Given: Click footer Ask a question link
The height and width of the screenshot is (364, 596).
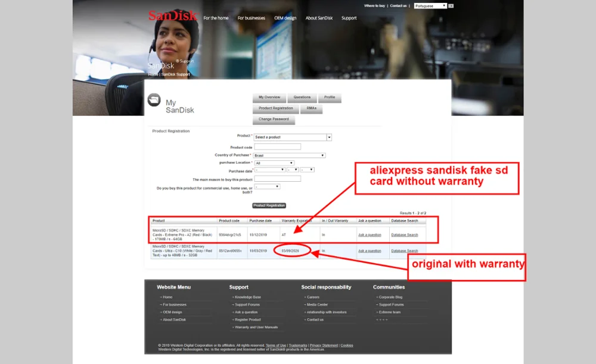Looking at the screenshot, I should pyautogui.click(x=246, y=312).
